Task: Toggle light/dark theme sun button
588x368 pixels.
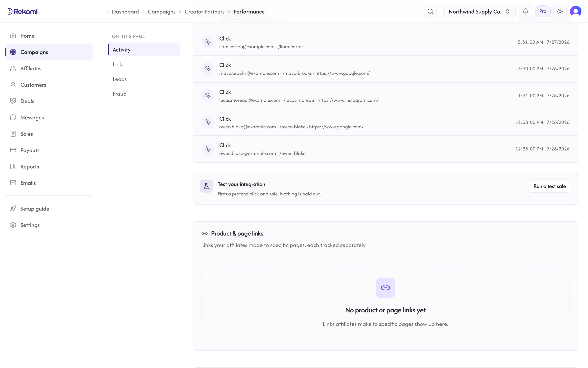Action: click(560, 11)
